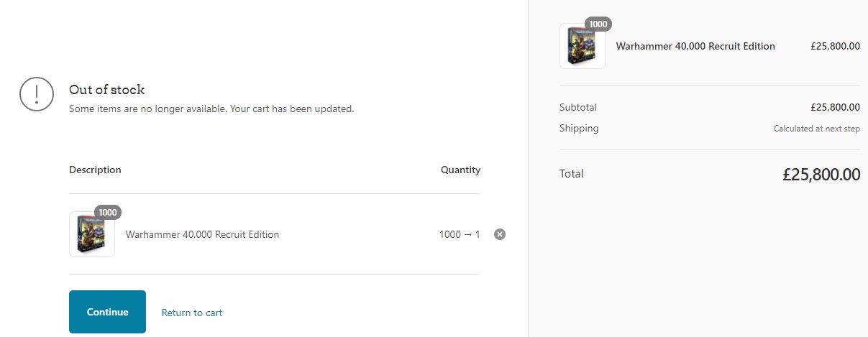This screenshot has height=337, width=868.
Task: Click the out of stock exclamation icon
Action: coord(37,93)
